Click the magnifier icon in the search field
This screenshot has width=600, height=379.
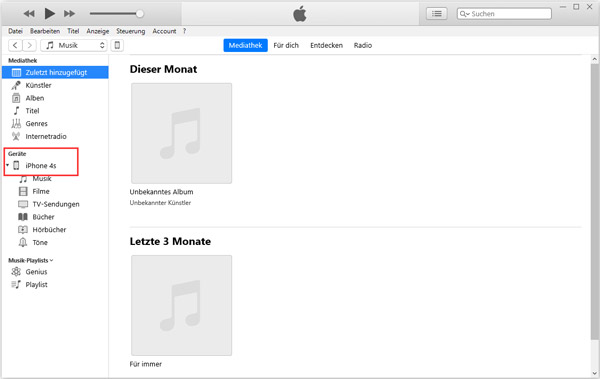coord(464,14)
